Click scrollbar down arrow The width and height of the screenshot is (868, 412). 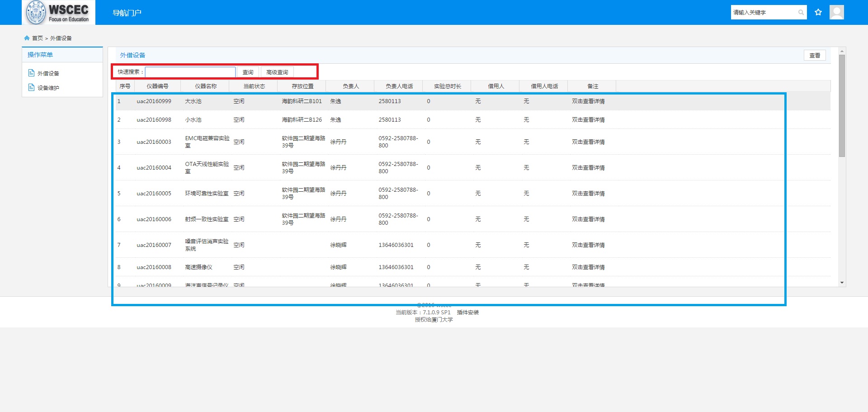(842, 283)
